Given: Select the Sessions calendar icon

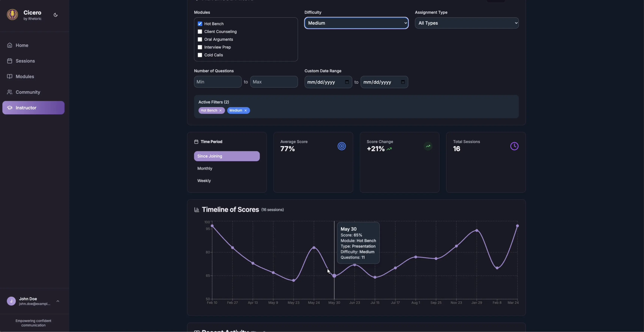Looking at the screenshot, I should [x=10, y=61].
